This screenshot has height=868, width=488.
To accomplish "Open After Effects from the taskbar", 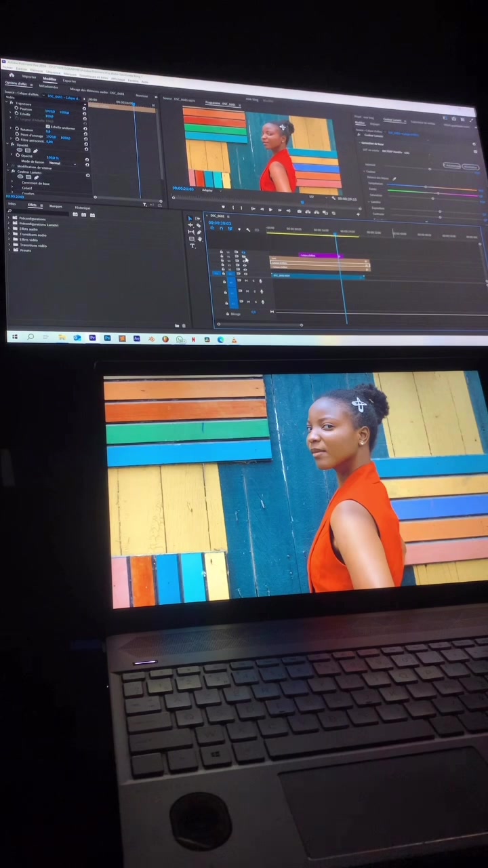I will (137, 338).
